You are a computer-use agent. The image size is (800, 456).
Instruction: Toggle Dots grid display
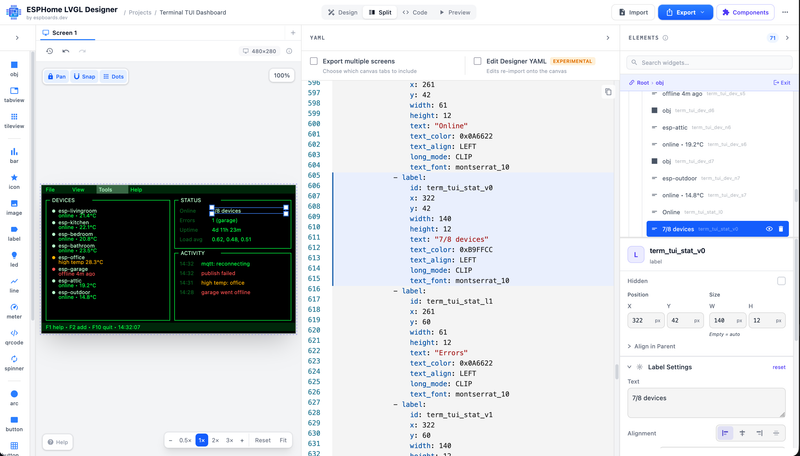coord(113,77)
